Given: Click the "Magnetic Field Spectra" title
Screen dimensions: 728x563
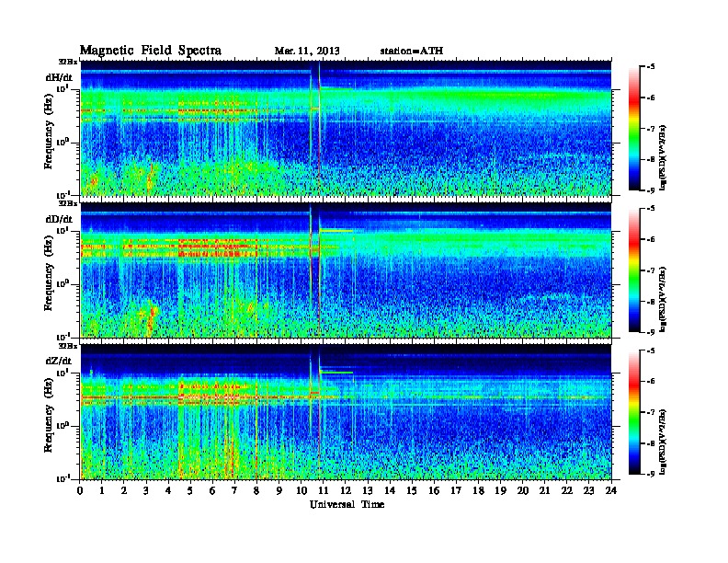Looking at the screenshot, I should pyautogui.click(x=151, y=51).
